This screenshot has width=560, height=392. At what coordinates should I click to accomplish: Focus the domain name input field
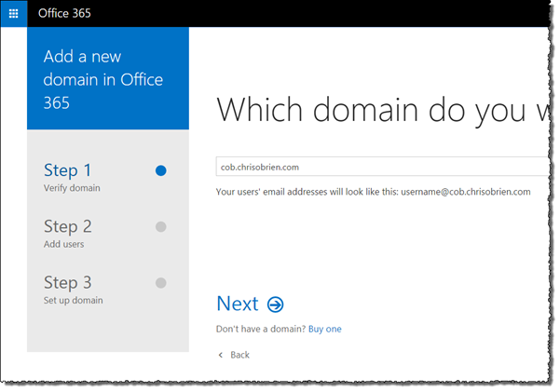382,167
